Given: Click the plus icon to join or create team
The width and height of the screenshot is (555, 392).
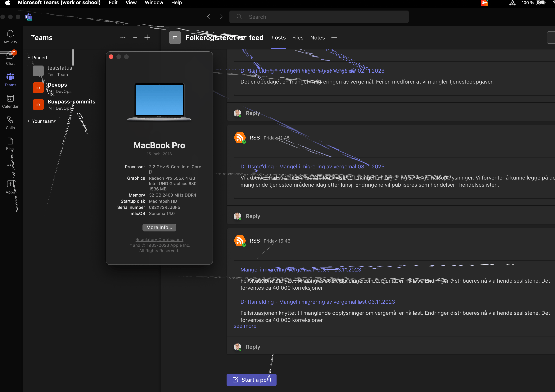Looking at the screenshot, I should click(147, 38).
